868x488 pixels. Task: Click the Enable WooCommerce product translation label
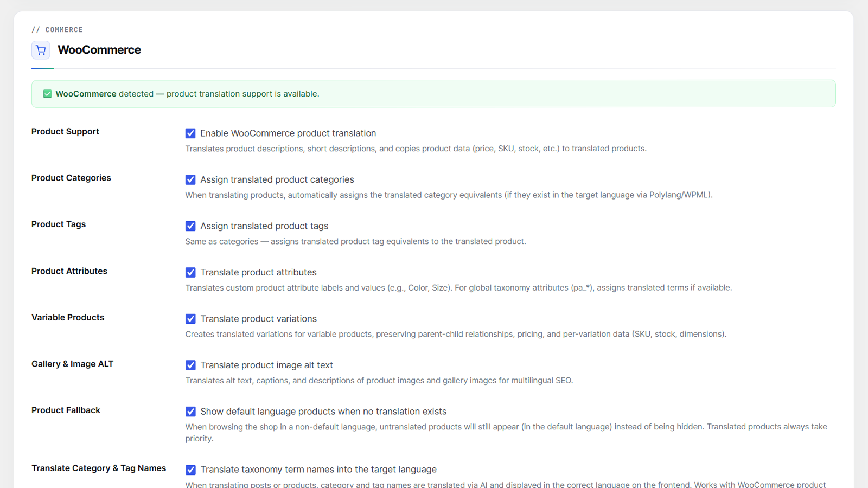pos(288,133)
